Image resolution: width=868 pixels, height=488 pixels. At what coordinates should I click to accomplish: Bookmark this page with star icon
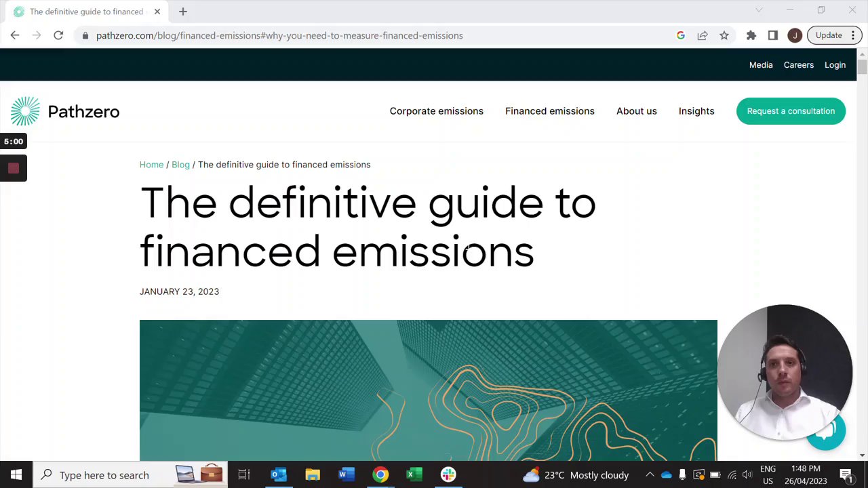coord(724,35)
